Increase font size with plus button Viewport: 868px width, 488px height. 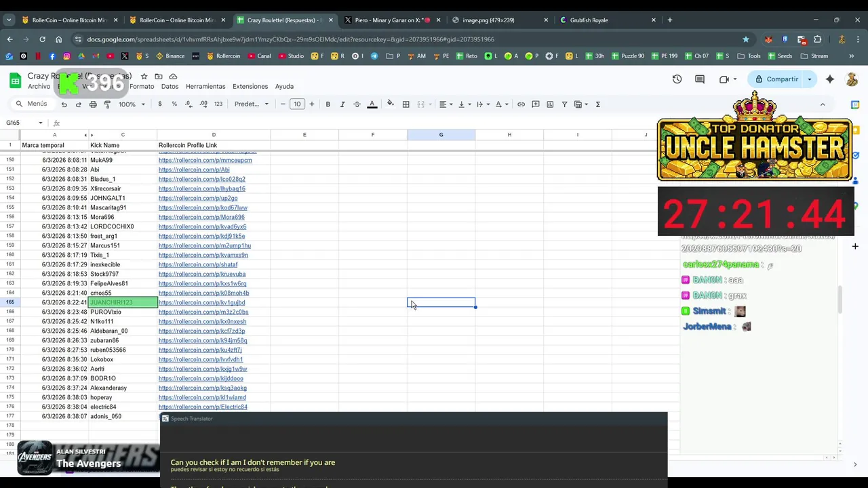tap(312, 104)
